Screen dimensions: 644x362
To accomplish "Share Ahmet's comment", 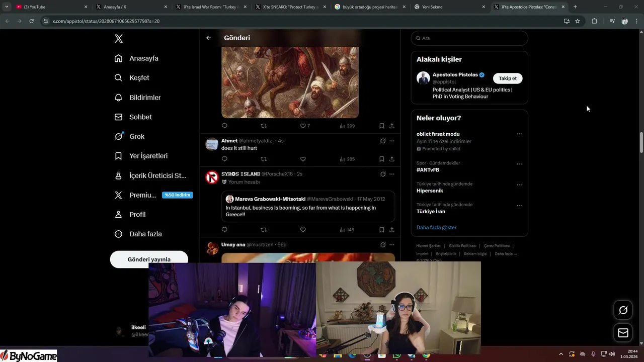I will [392, 159].
